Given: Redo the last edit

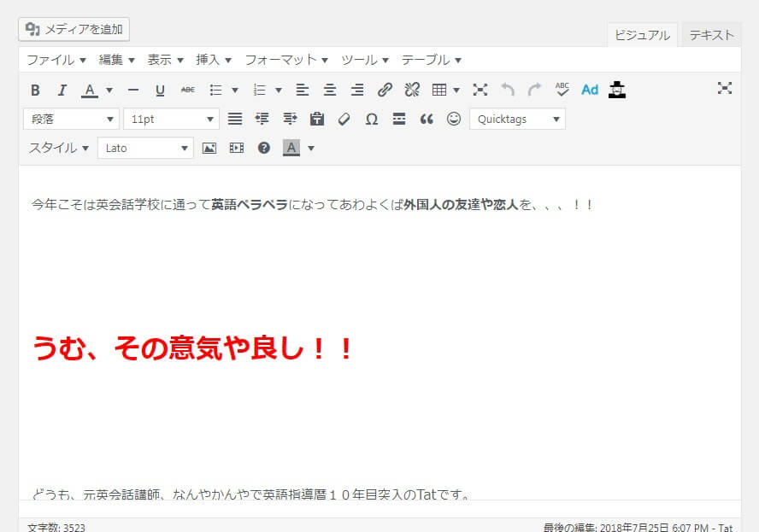Looking at the screenshot, I should (535, 90).
